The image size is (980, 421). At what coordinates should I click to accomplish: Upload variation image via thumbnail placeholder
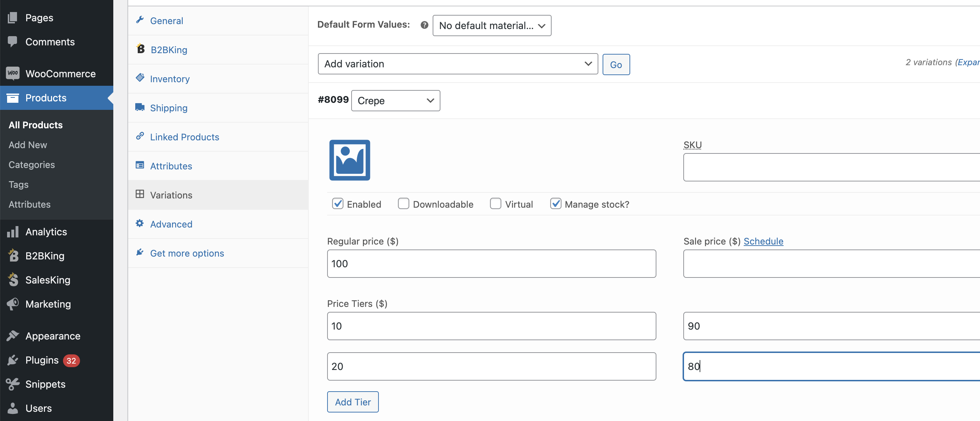(349, 160)
